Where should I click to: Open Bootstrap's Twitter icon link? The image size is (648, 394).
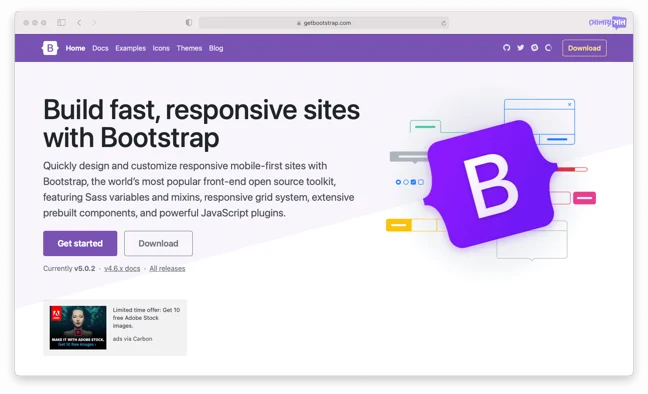pyautogui.click(x=520, y=48)
